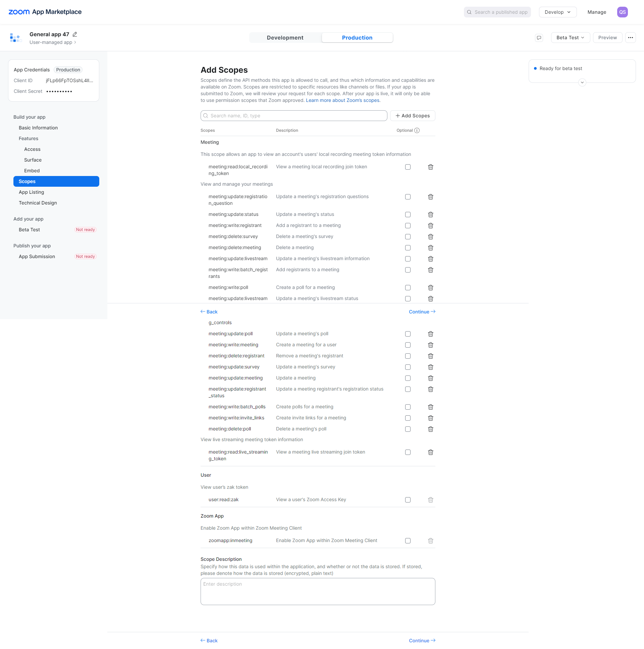Click trash icon for meeting:delete:survey
The image size is (644, 649).
click(430, 237)
